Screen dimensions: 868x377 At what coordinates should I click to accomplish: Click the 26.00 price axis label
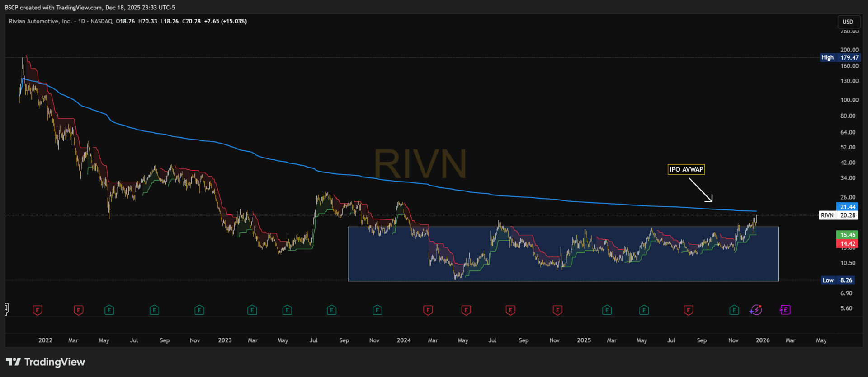tap(848, 197)
